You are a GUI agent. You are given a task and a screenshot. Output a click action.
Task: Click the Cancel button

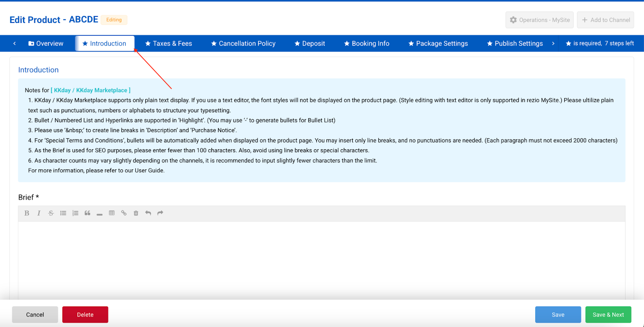[x=35, y=315]
